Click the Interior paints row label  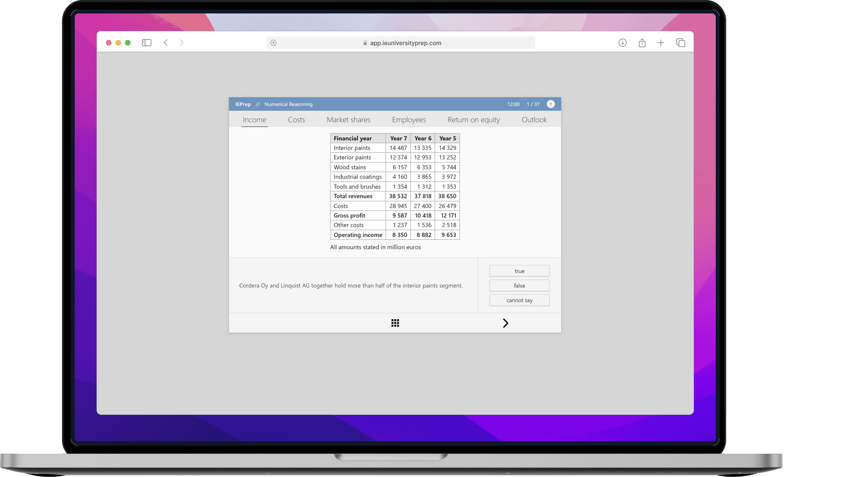(352, 148)
